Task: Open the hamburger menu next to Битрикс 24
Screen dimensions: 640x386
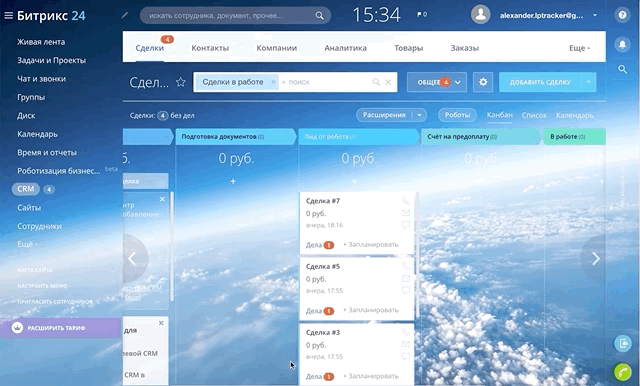Action: click(8, 16)
